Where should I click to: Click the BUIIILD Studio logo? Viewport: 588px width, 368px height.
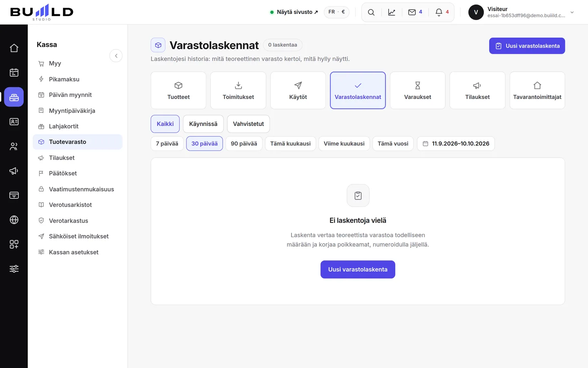coord(42,12)
